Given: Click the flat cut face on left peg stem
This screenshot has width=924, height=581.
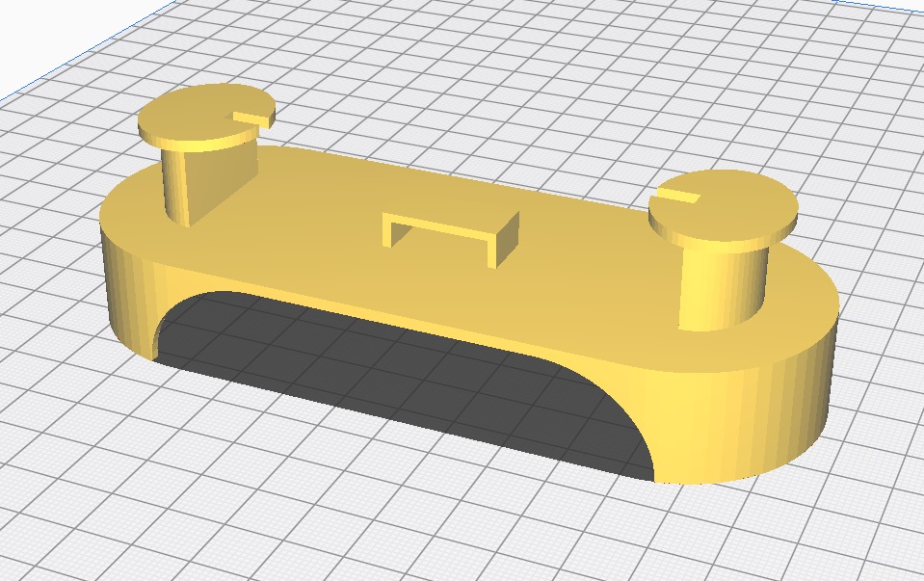Looking at the screenshot, I should point(222,178).
